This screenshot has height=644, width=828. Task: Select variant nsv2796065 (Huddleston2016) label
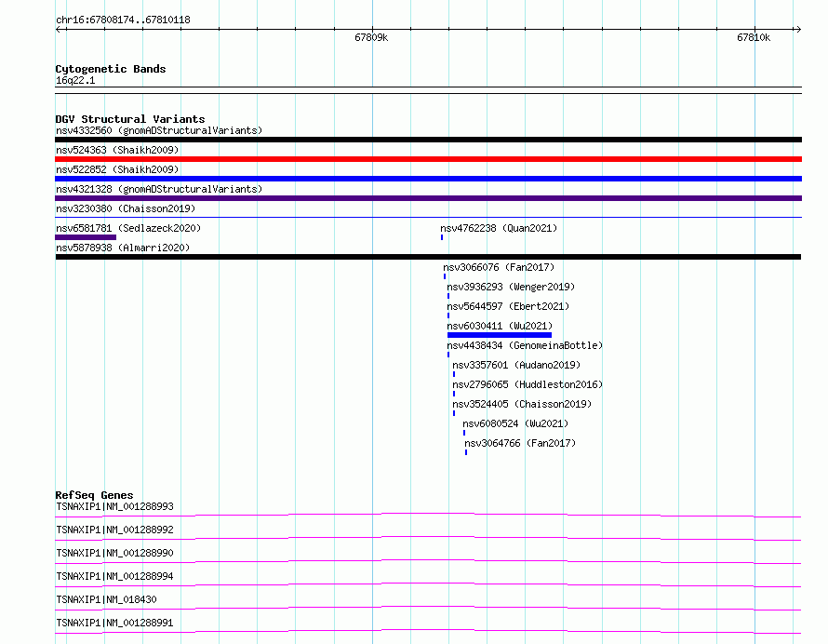(528, 384)
